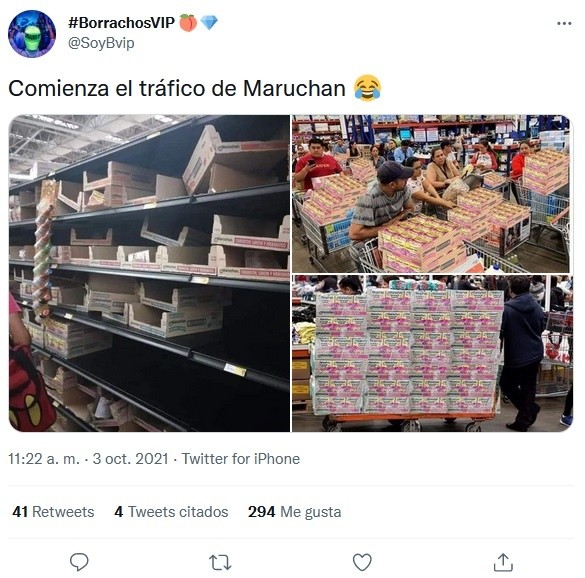Image resolution: width=585 pixels, height=578 pixels.
Task: Click the laughing emoji in tweet text
Action: click(367, 88)
